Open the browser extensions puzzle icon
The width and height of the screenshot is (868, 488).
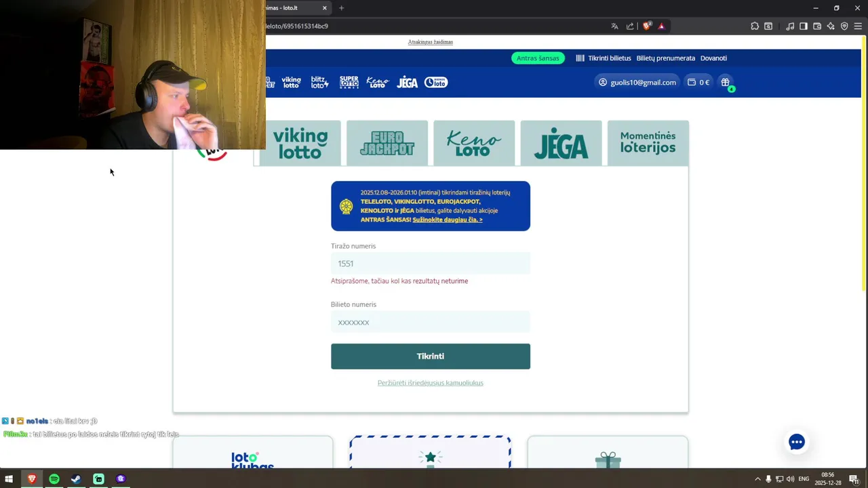[755, 26]
